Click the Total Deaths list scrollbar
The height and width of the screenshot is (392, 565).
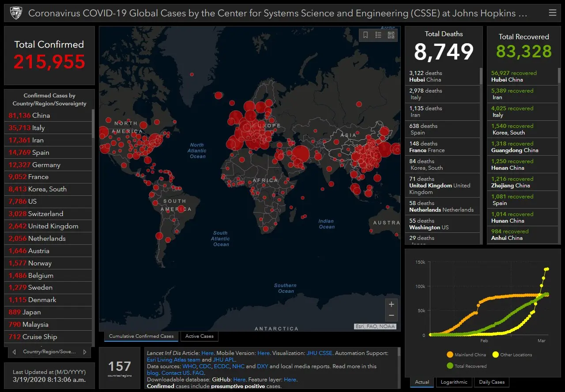click(x=481, y=76)
